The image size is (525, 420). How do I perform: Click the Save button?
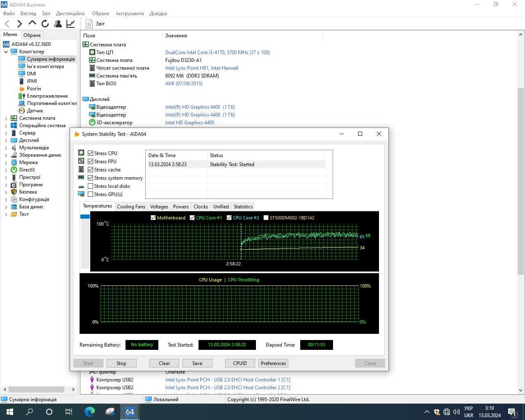(x=197, y=363)
